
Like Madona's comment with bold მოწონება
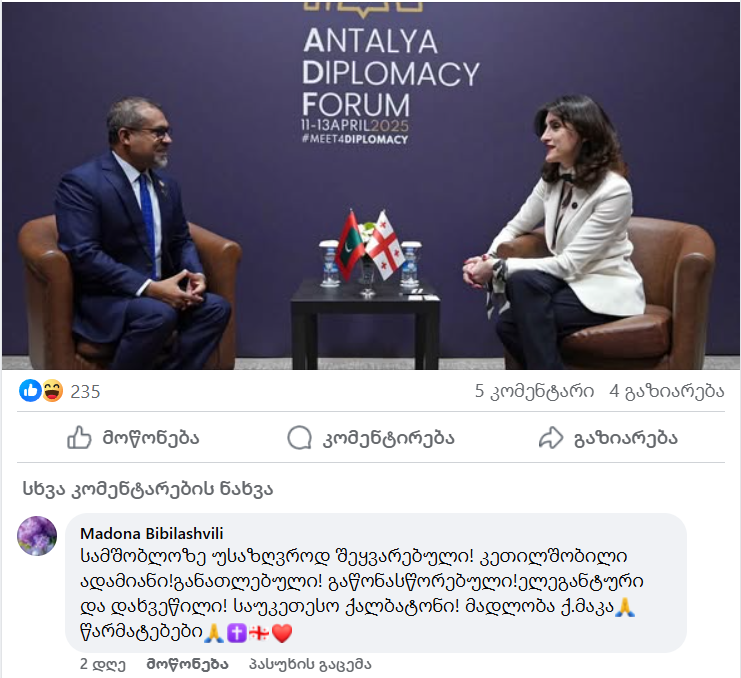(187, 664)
